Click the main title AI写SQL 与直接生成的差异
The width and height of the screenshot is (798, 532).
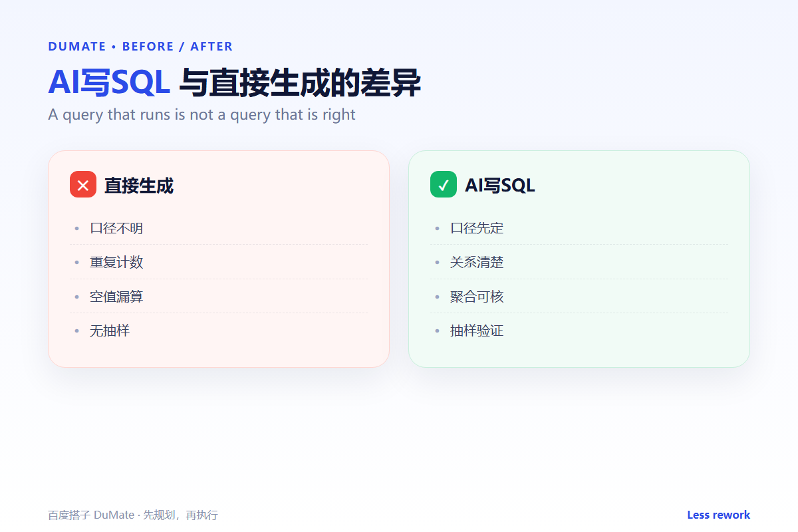click(234, 84)
